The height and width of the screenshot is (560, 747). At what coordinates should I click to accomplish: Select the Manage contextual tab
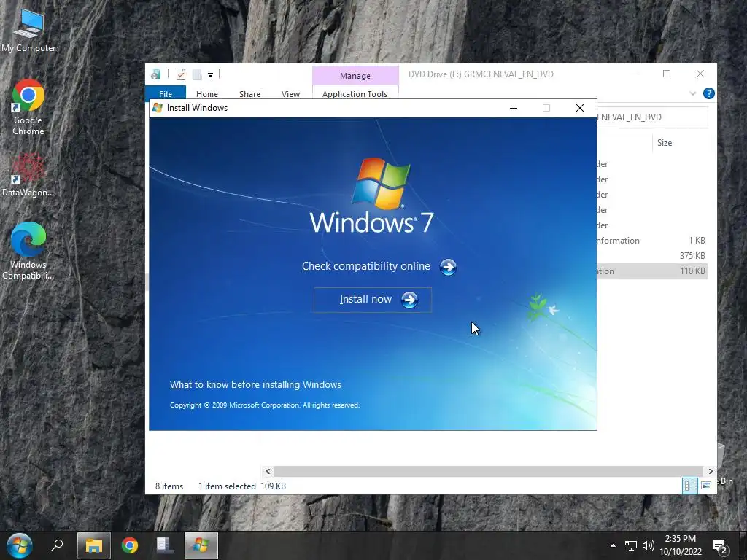355,76
